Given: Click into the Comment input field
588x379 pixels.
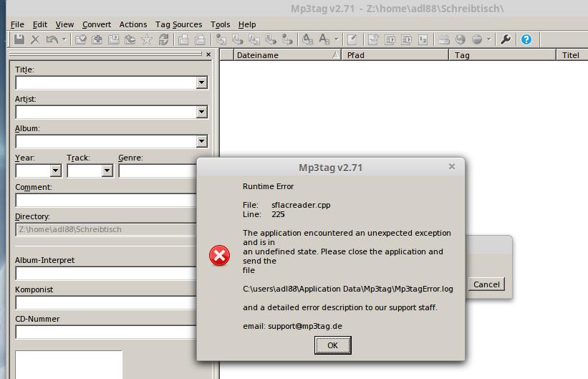Looking at the screenshot, I should (x=106, y=200).
